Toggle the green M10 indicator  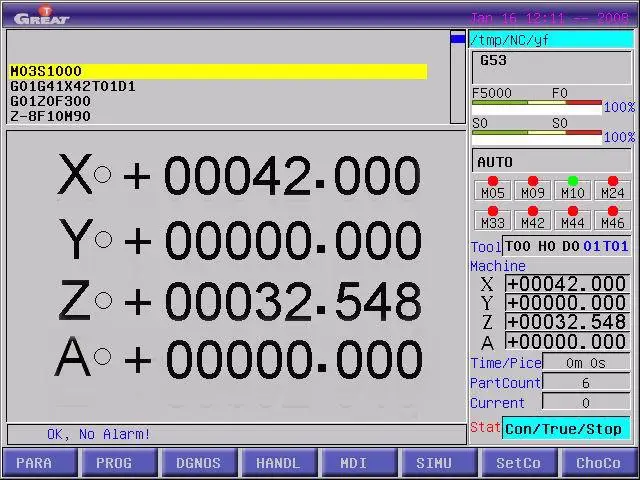pos(573,189)
